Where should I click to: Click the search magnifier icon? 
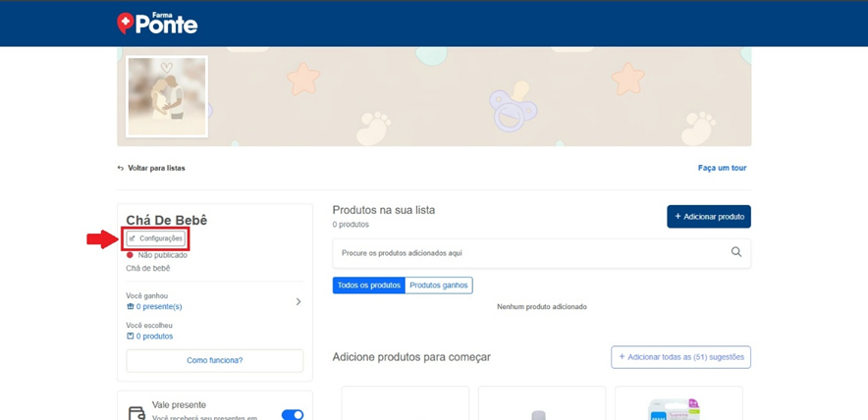click(x=736, y=252)
